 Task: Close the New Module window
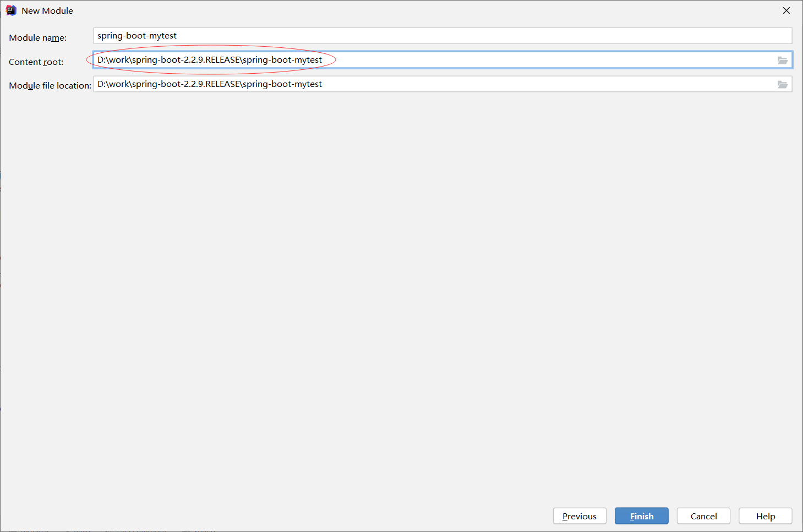pos(786,10)
